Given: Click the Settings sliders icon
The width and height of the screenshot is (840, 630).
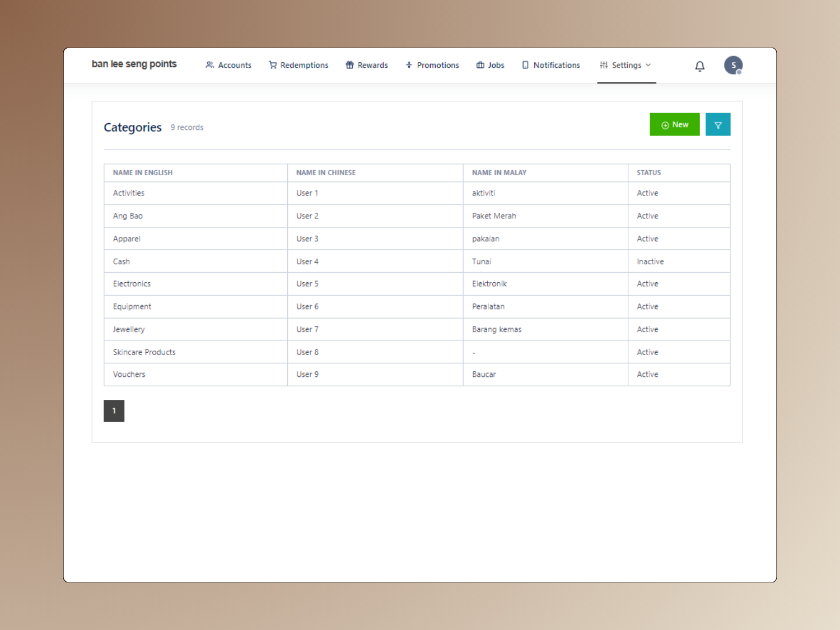Looking at the screenshot, I should (x=604, y=66).
